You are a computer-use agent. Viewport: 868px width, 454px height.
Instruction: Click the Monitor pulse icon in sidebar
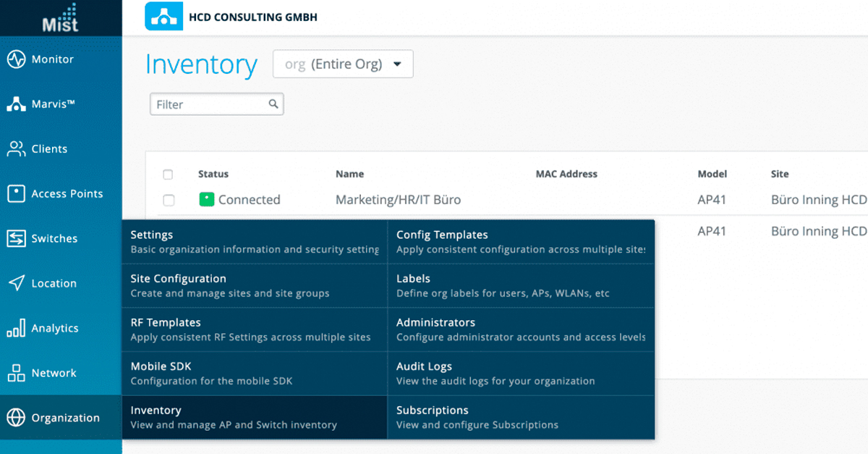click(16, 59)
